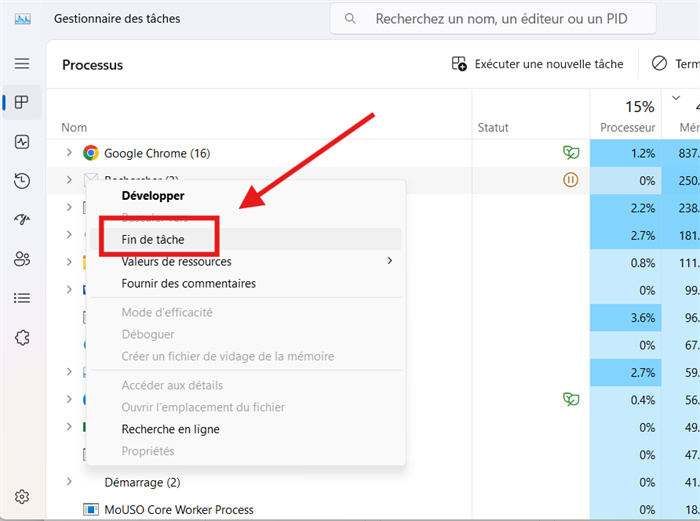This screenshot has height=521, width=700.
Task: Choose Fin de tâche in context menu
Action: click(x=153, y=240)
